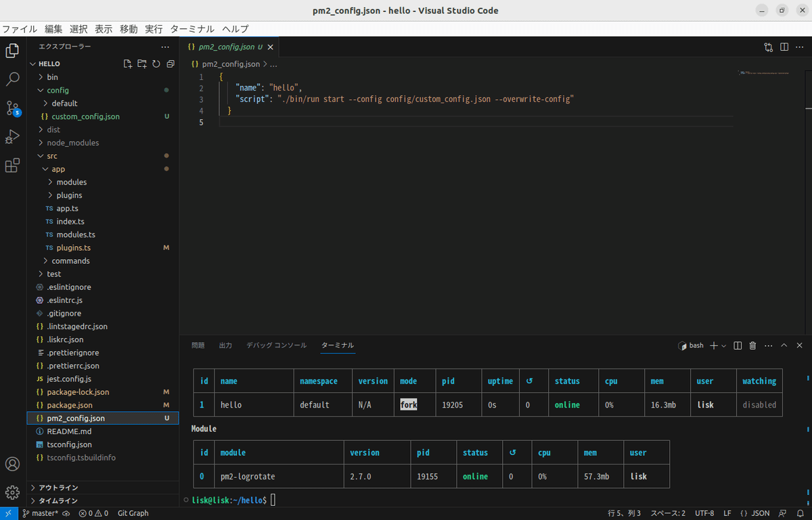
Task: Split the terminal panel
Action: (738, 346)
